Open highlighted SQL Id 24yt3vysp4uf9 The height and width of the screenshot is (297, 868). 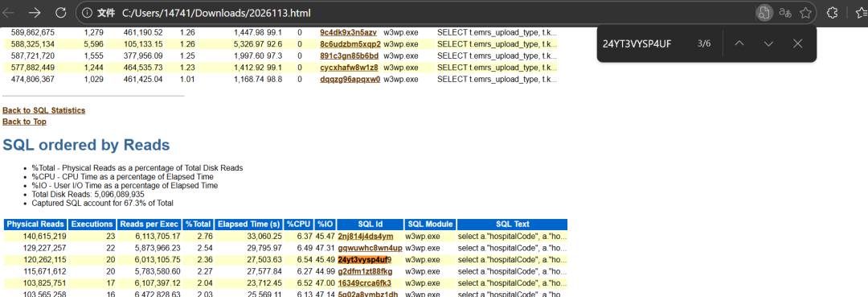pos(364,259)
